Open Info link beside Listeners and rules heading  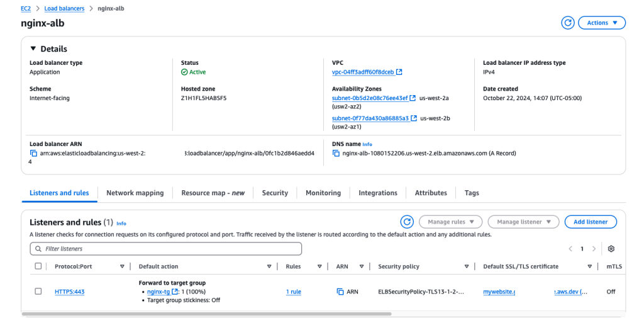121,223
